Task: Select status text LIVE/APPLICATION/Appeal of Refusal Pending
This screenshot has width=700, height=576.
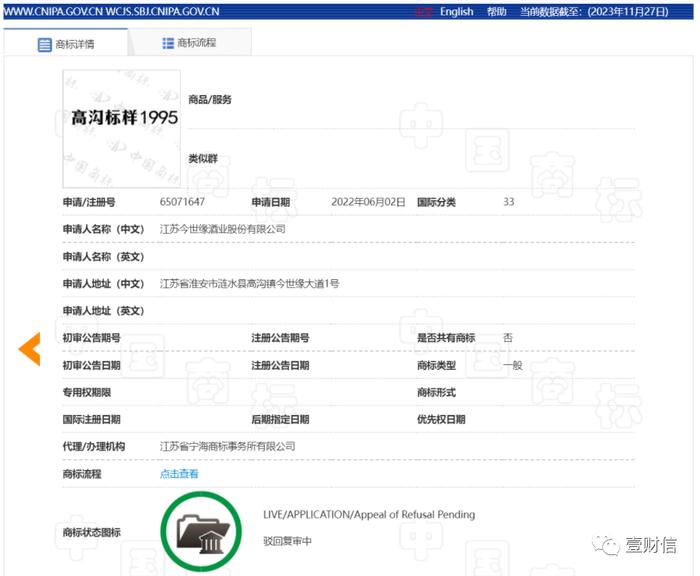Action: click(x=369, y=514)
